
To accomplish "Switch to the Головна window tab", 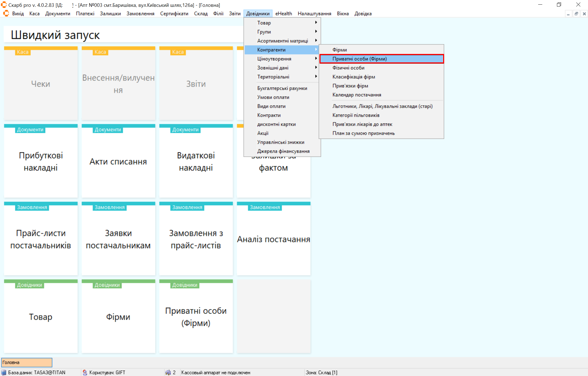I will tap(27, 362).
